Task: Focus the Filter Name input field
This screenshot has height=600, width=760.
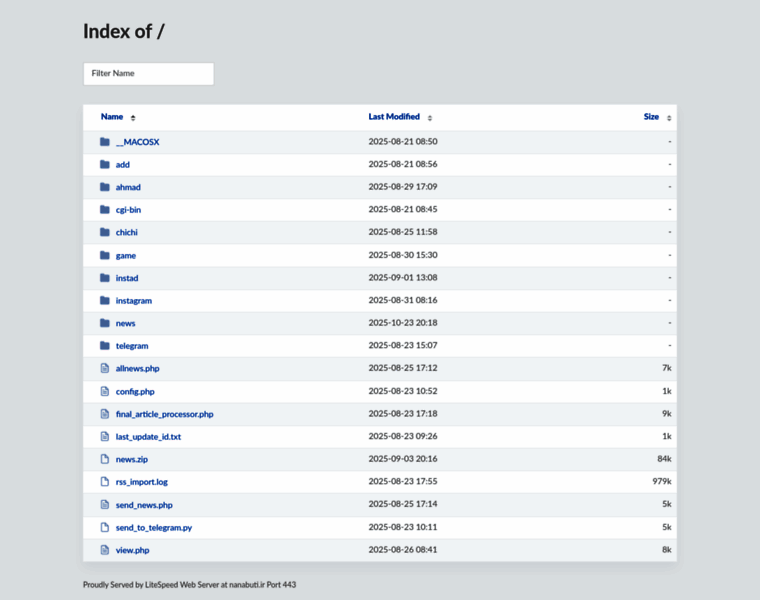Action: coord(148,74)
